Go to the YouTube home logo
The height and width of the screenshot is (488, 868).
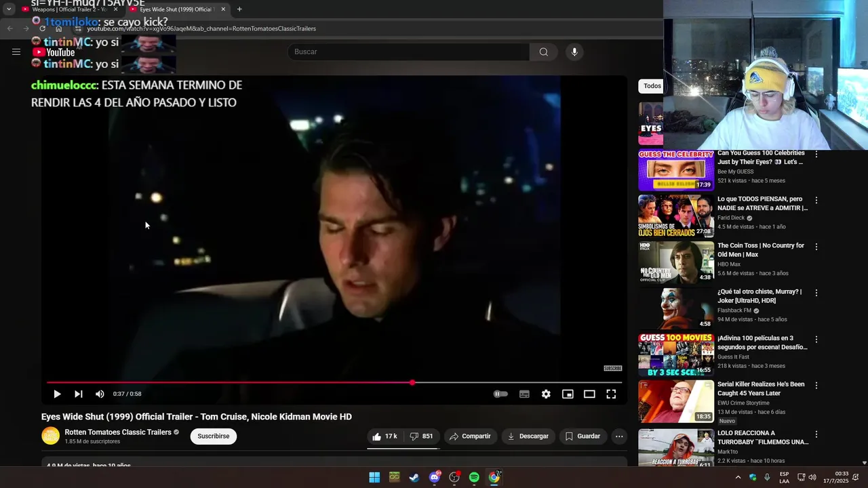click(55, 52)
